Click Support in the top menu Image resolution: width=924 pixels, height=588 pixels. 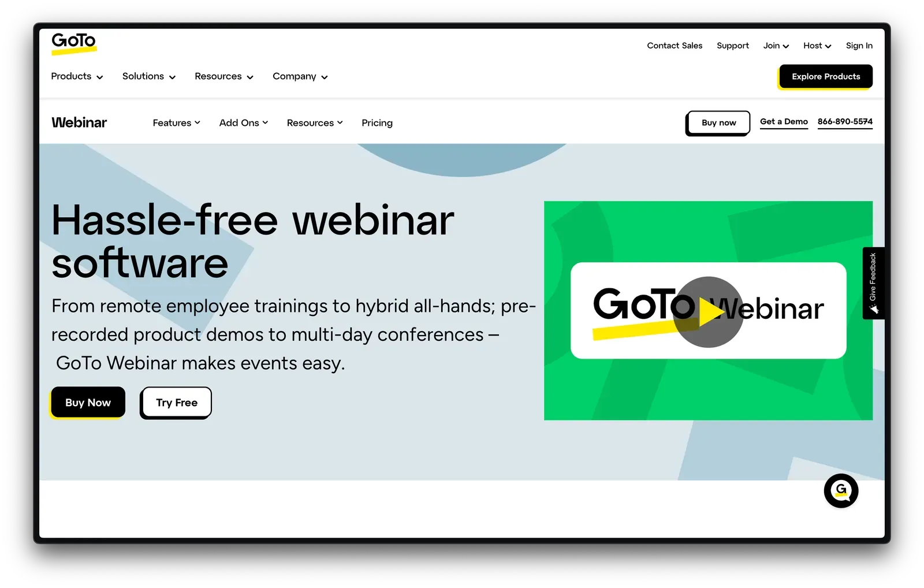[x=732, y=45]
